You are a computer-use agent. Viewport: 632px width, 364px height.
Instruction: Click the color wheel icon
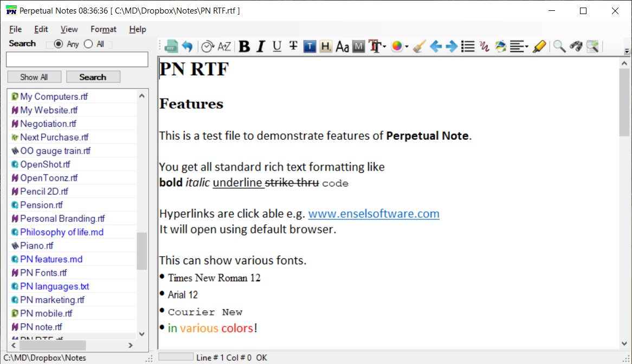point(397,46)
